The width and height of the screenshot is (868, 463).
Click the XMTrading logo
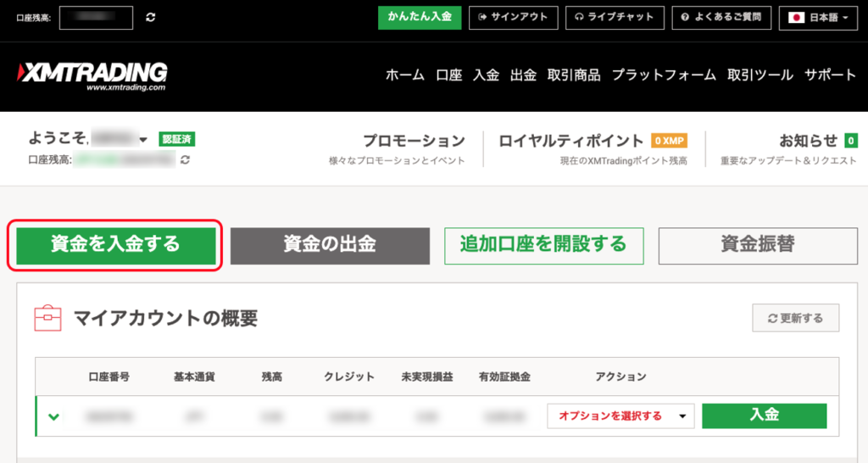coord(92,76)
